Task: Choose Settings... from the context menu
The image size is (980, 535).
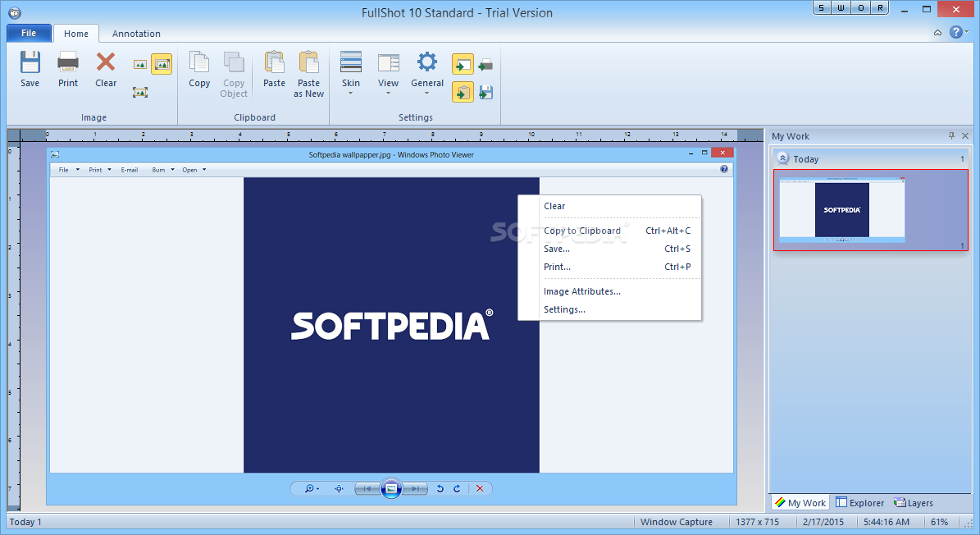Action: point(610,309)
